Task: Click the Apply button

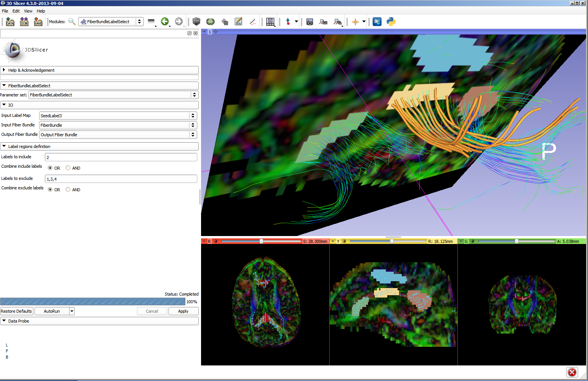Action: (183, 311)
